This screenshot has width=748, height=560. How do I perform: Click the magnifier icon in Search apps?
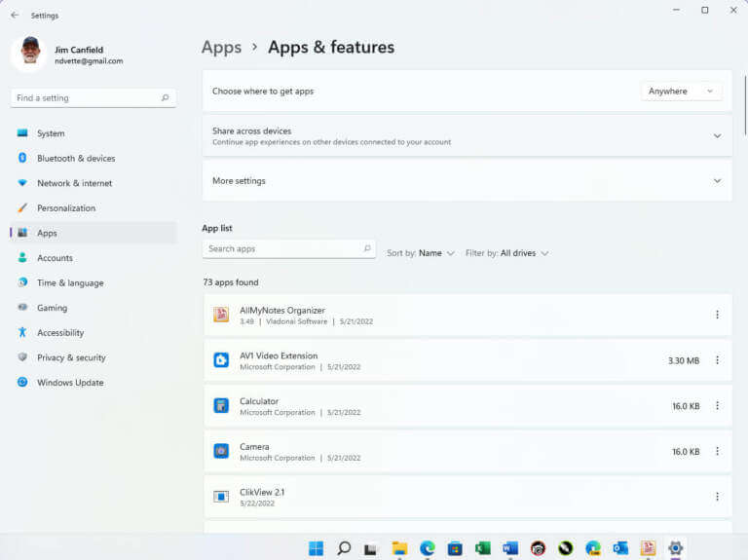pos(367,248)
